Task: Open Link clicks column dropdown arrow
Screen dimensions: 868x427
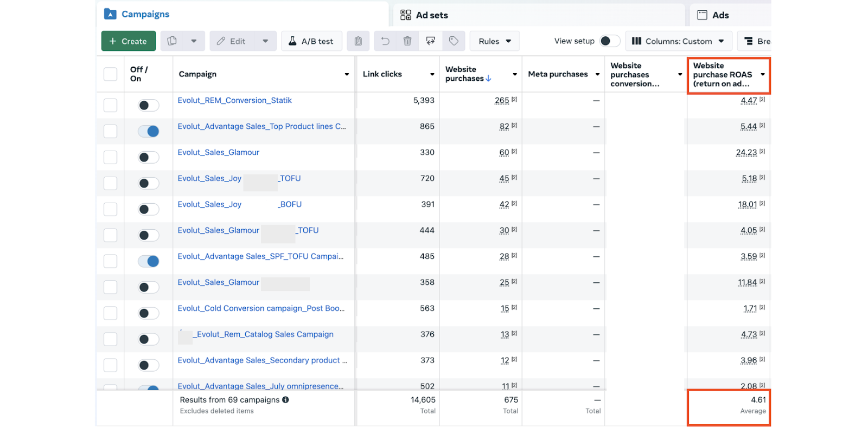Action: click(x=432, y=74)
